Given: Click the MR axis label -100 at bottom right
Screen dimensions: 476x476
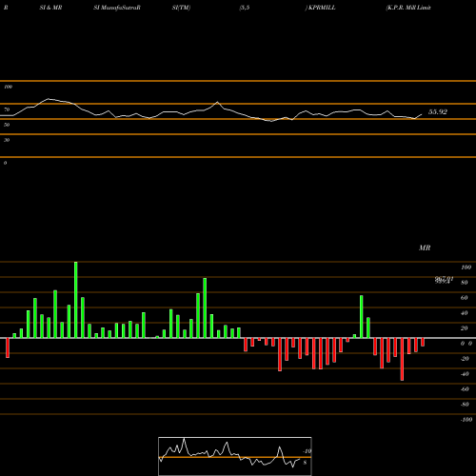Looking at the screenshot, I should click(x=466, y=420).
